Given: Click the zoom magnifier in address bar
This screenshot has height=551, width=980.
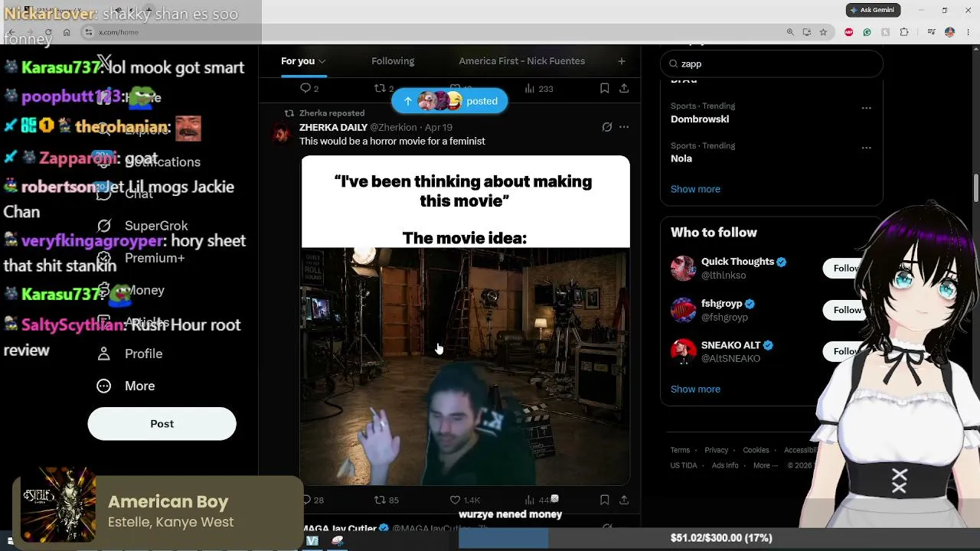Looking at the screenshot, I should point(790,32).
